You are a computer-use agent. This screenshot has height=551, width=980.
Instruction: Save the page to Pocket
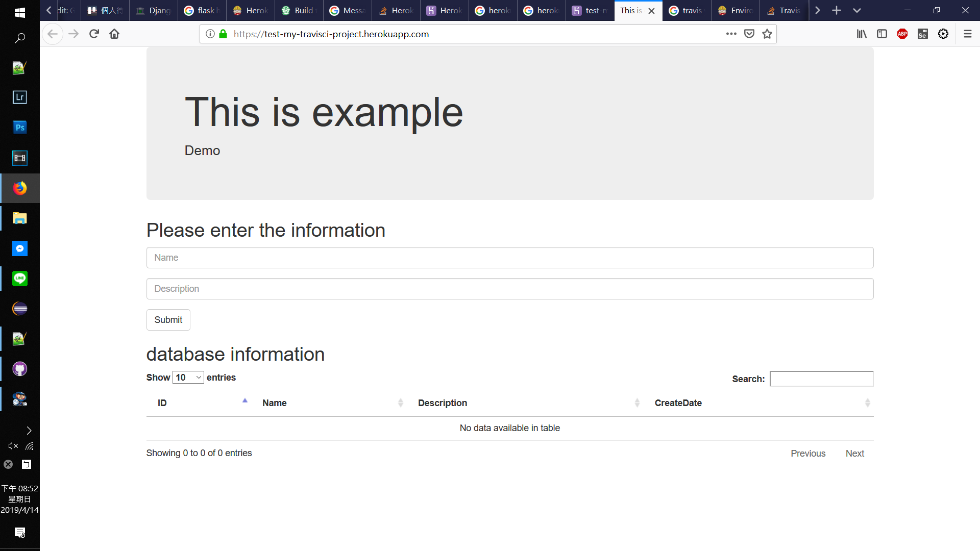click(749, 34)
